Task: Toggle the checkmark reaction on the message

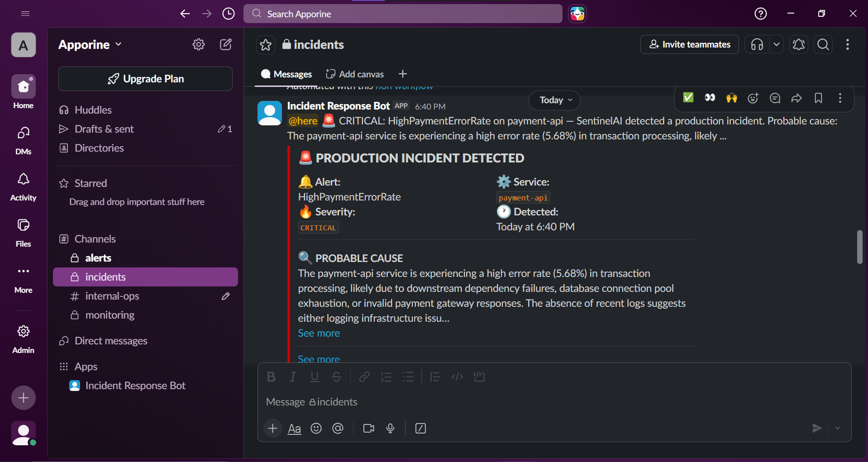Action: pyautogui.click(x=688, y=98)
